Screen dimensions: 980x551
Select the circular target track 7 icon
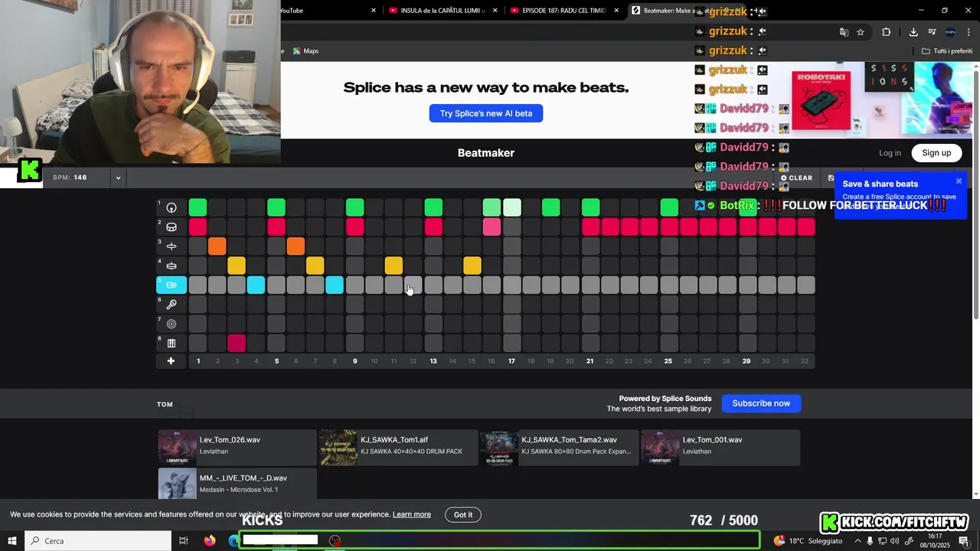(x=171, y=324)
